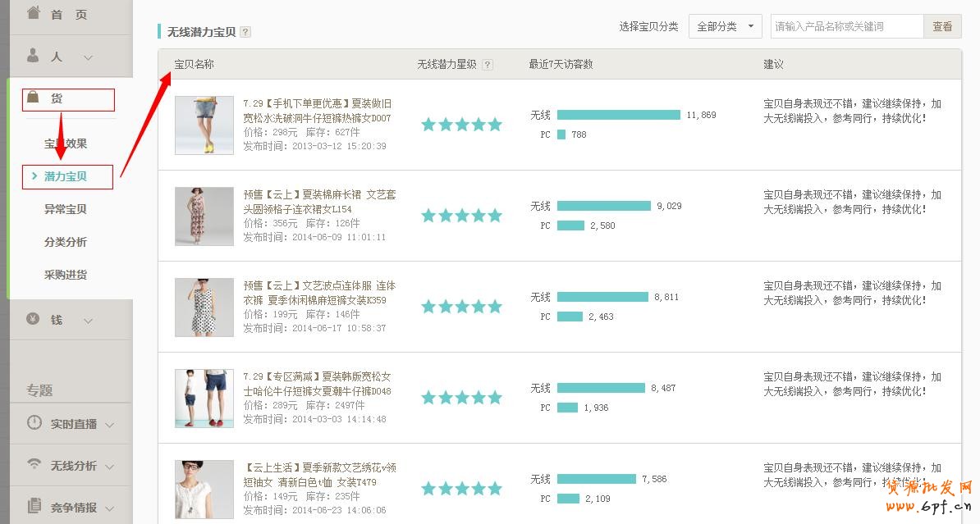Select 异常宝贝 in the sidebar submenu
Screen dimensions: 980x524
[x=66, y=209]
